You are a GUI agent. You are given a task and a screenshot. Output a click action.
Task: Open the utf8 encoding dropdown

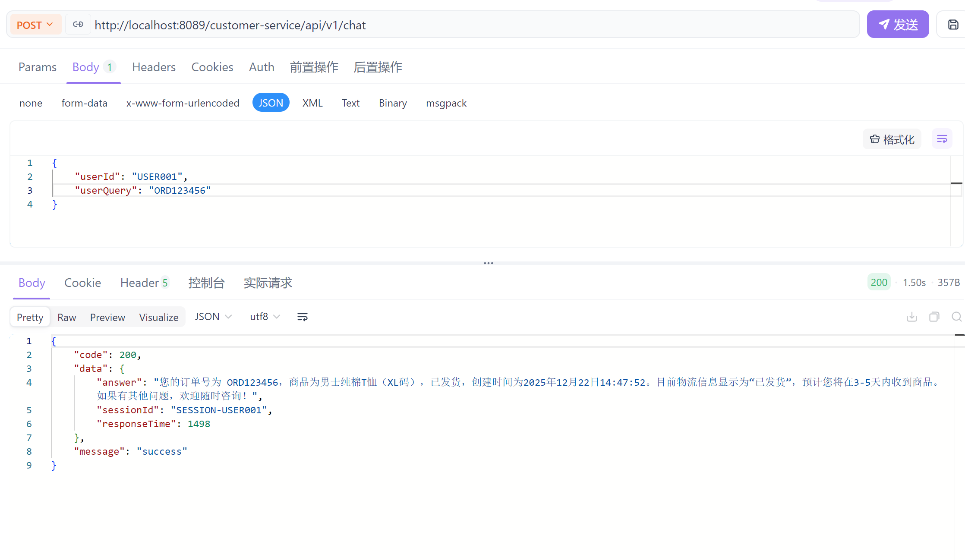[265, 317]
